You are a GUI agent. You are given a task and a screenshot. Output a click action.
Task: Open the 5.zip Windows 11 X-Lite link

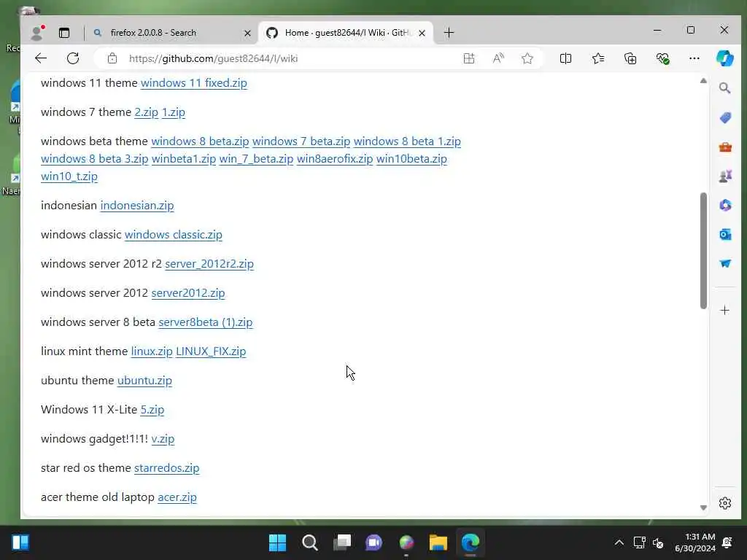click(152, 410)
